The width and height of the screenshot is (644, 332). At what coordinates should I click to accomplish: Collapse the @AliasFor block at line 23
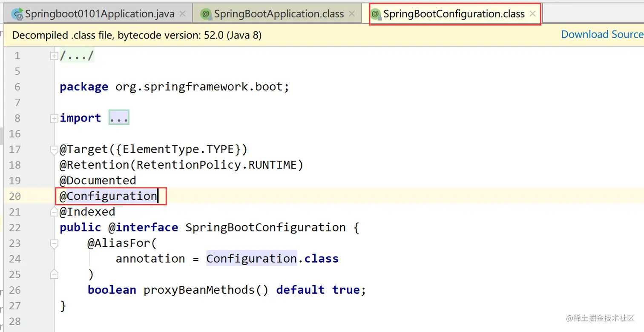click(54, 243)
